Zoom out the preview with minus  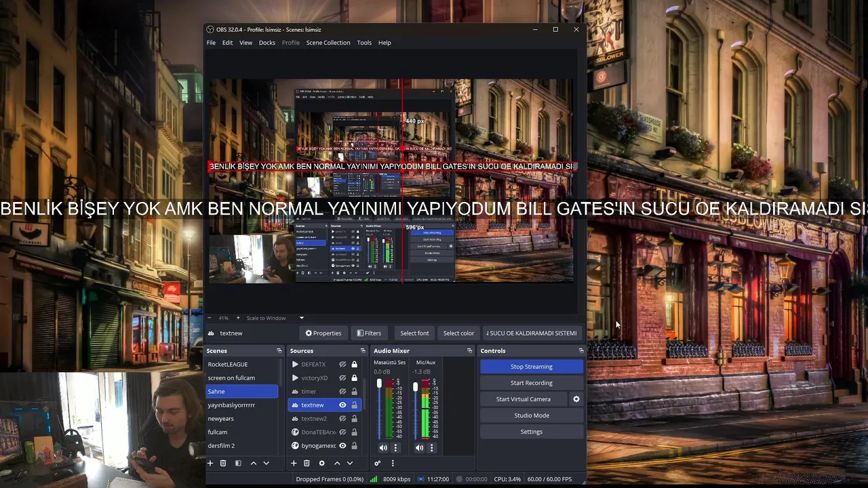pos(210,318)
